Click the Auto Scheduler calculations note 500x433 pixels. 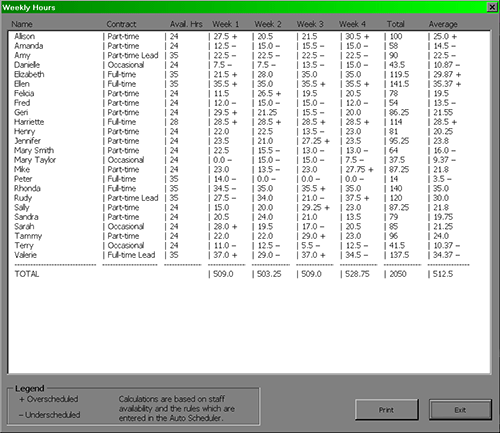coord(177,408)
